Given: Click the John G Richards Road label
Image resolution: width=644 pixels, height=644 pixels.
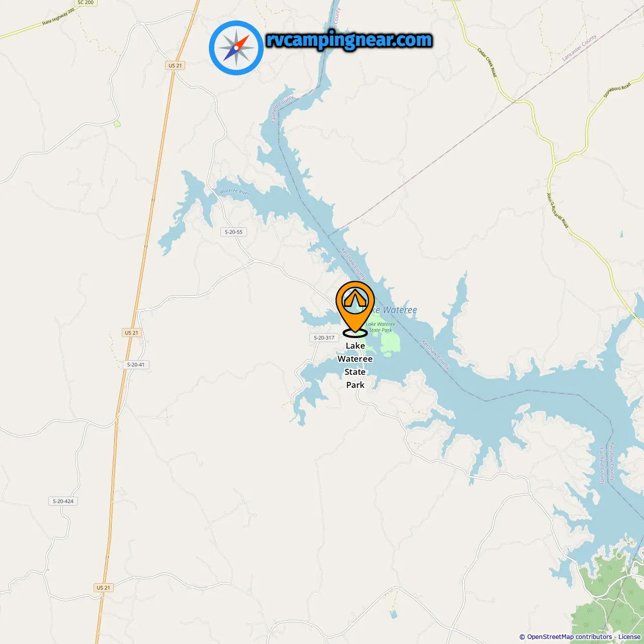Looking at the screenshot, I should 557,210.
